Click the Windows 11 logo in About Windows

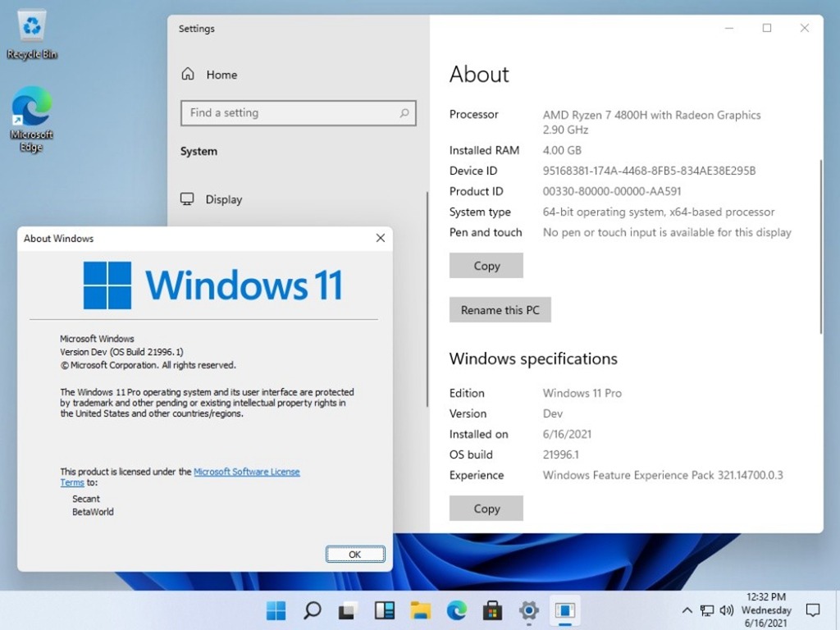pos(213,285)
